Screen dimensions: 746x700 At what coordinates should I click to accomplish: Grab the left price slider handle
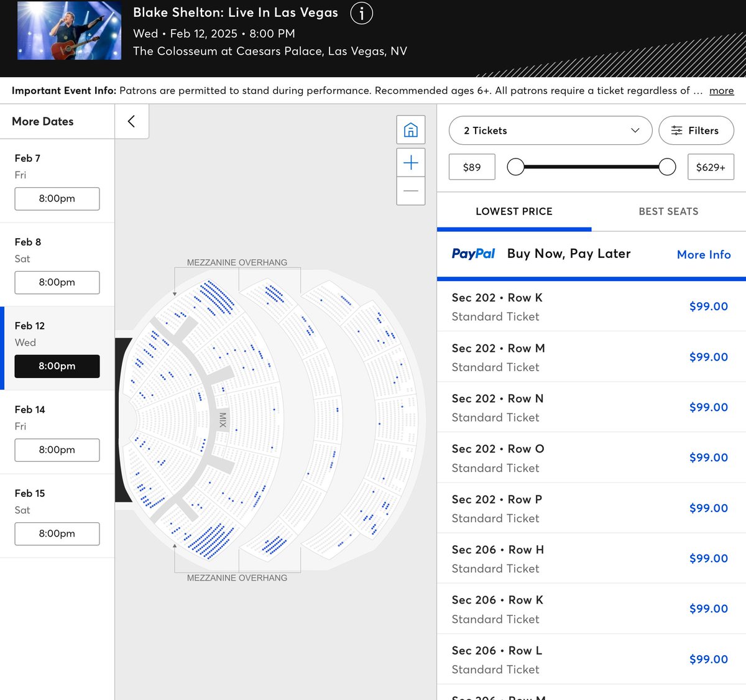pos(515,167)
